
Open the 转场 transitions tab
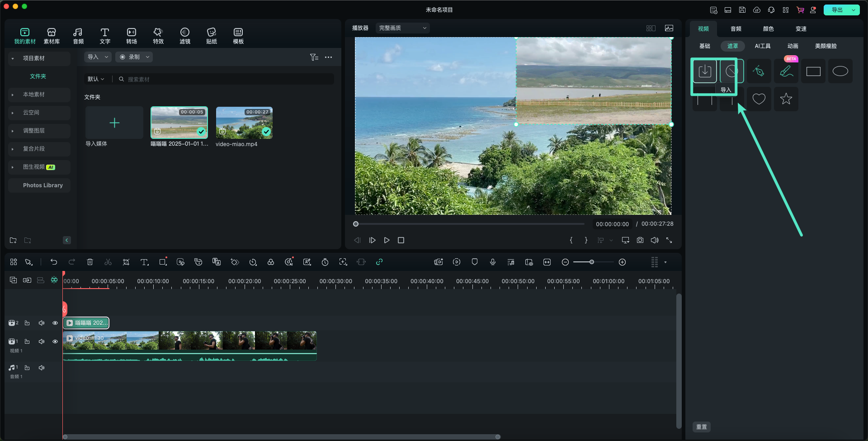[132, 36]
